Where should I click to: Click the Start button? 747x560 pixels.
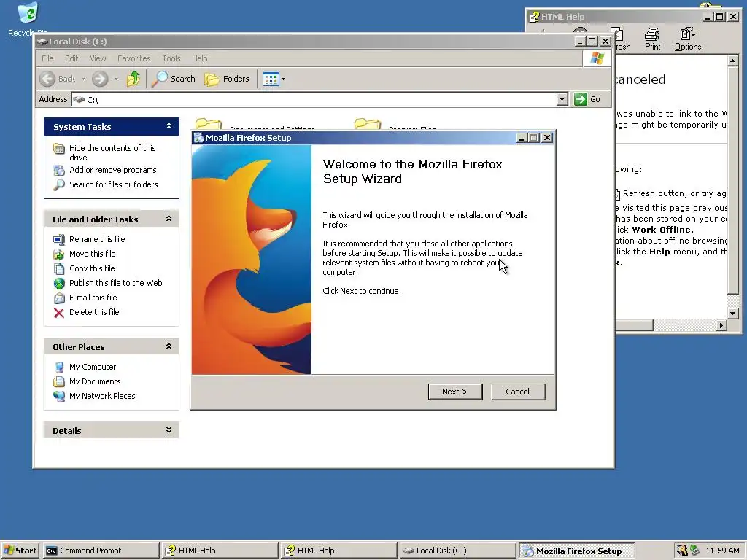[20, 551]
